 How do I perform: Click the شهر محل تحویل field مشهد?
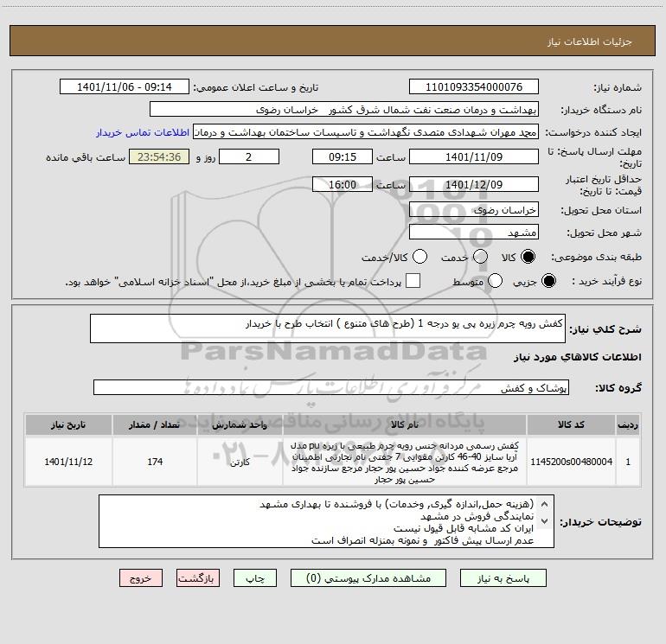(474, 233)
